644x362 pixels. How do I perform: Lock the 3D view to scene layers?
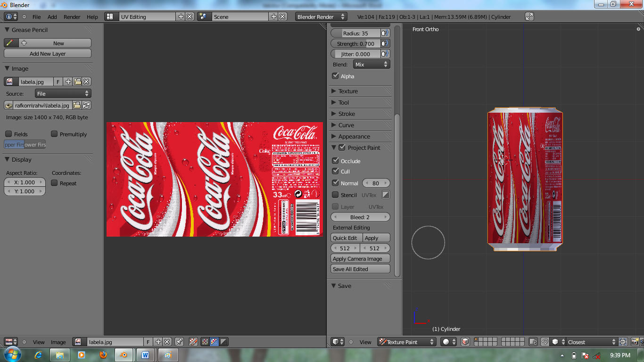533,342
